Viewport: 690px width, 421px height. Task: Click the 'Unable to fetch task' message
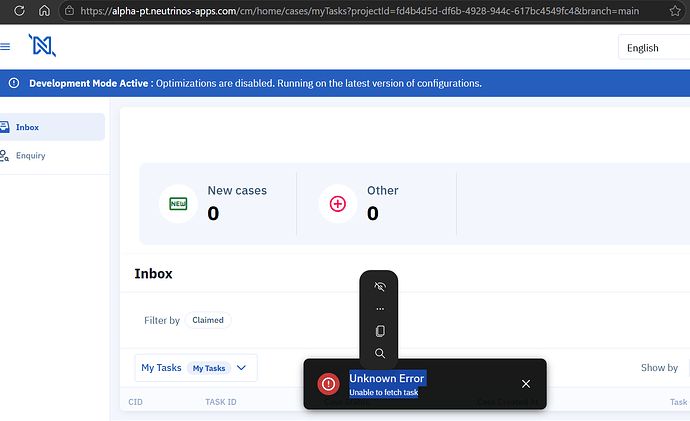pyautogui.click(x=384, y=392)
